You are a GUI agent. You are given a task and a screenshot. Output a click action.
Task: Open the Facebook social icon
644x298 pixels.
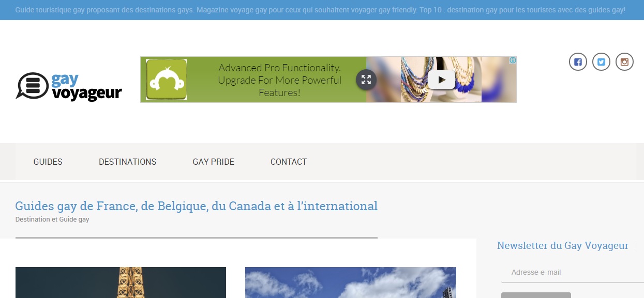[x=578, y=62]
